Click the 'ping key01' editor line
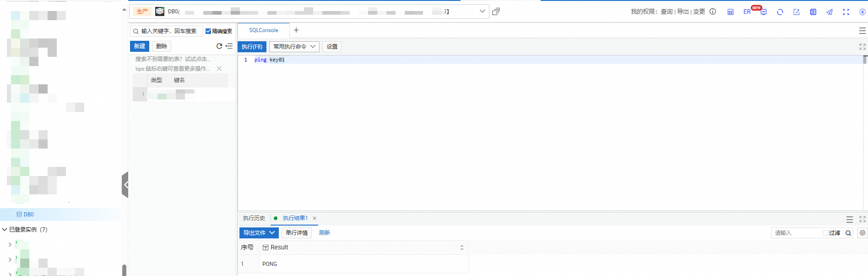This screenshot has height=276, width=868. (x=270, y=60)
